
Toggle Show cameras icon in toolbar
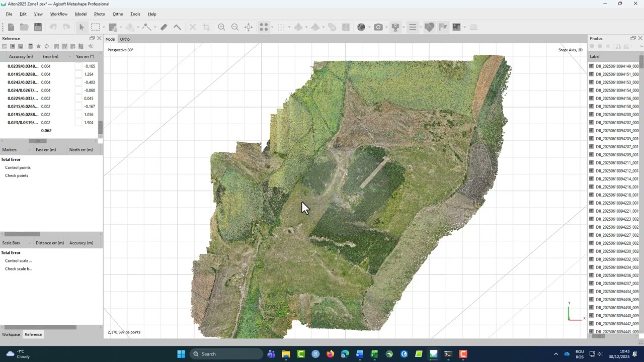[x=395, y=27]
